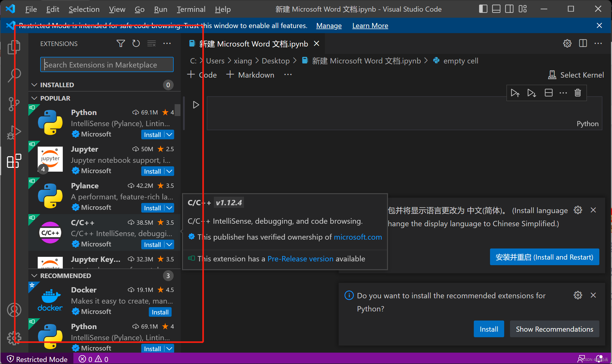Execute cell and below in cell toolbar

(x=532, y=93)
